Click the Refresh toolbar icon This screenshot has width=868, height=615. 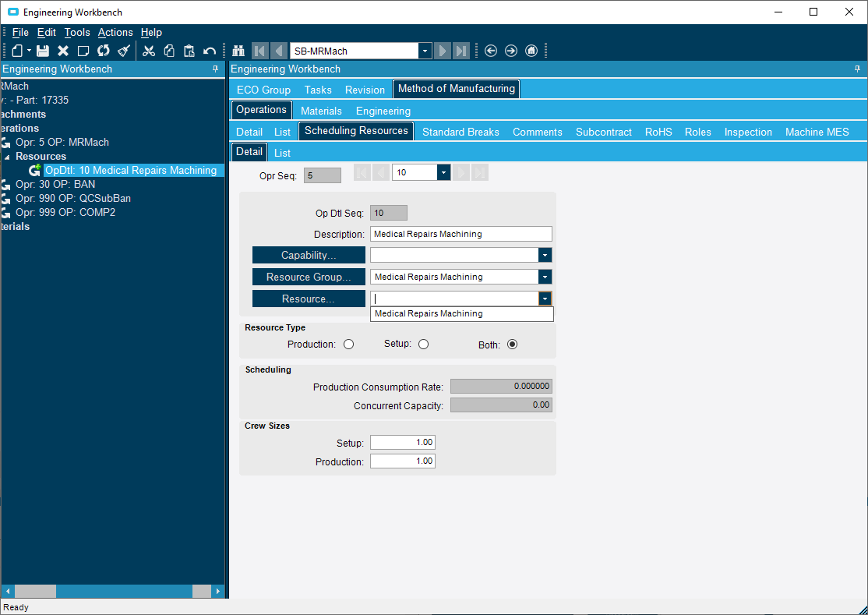[104, 51]
